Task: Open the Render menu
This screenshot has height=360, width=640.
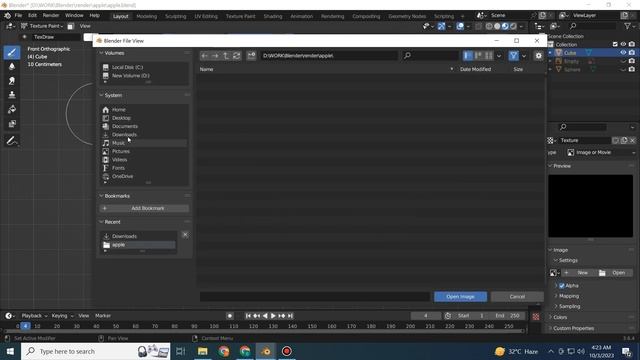Action: (x=51, y=16)
